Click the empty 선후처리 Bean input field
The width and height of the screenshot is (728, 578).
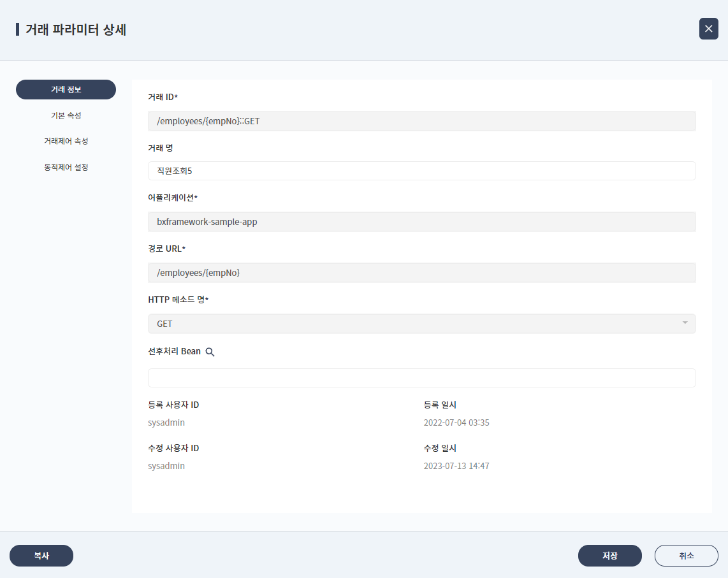pos(421,377)
